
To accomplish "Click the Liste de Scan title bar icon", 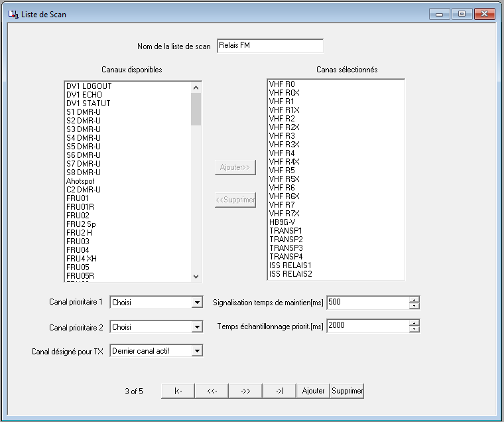I will click(13, 14).
